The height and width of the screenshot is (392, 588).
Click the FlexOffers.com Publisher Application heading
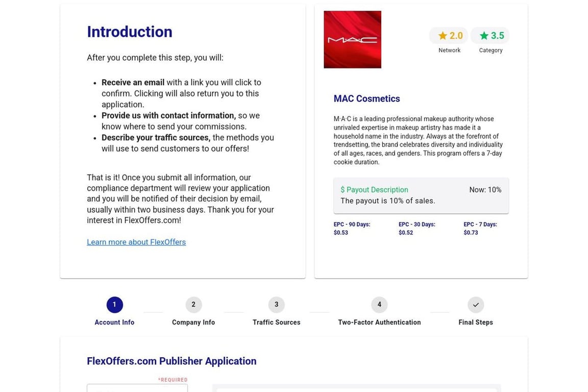(171, 361)
